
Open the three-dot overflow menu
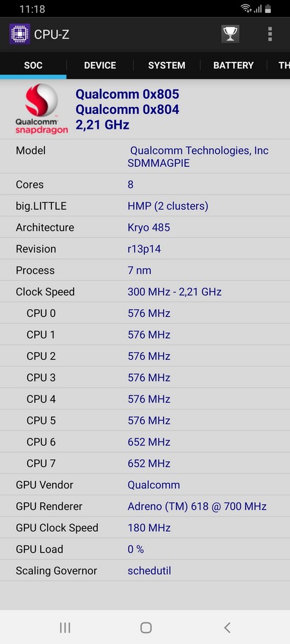pos(270,34)
